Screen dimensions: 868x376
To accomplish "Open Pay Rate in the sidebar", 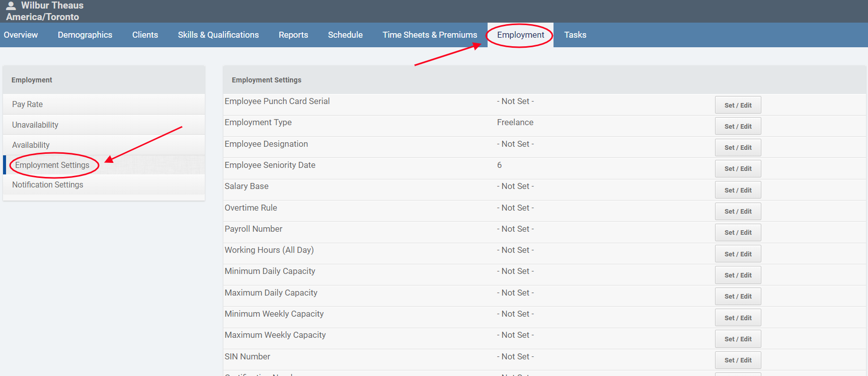I will coord(28,104).
